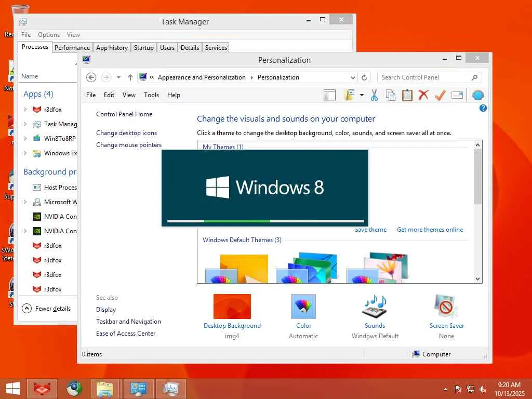The image size is (532, 399).
Task: Select the orange Windows default theme
Action: pos(237,269)
